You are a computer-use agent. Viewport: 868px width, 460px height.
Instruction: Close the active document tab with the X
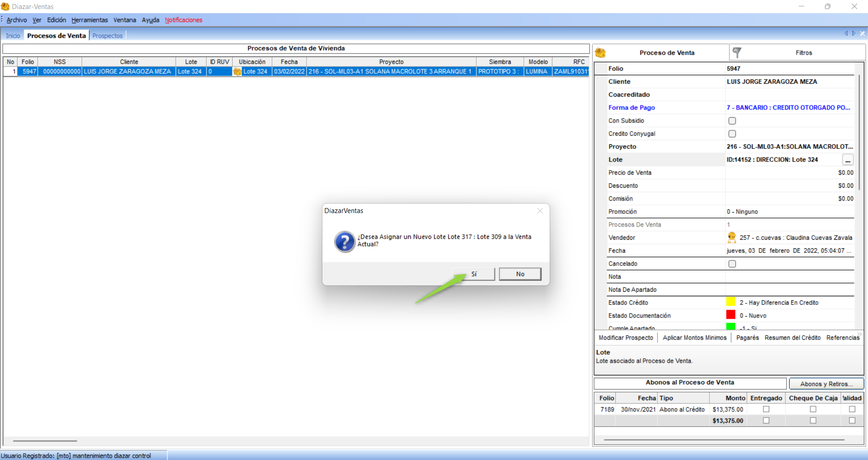coord(863,33)
